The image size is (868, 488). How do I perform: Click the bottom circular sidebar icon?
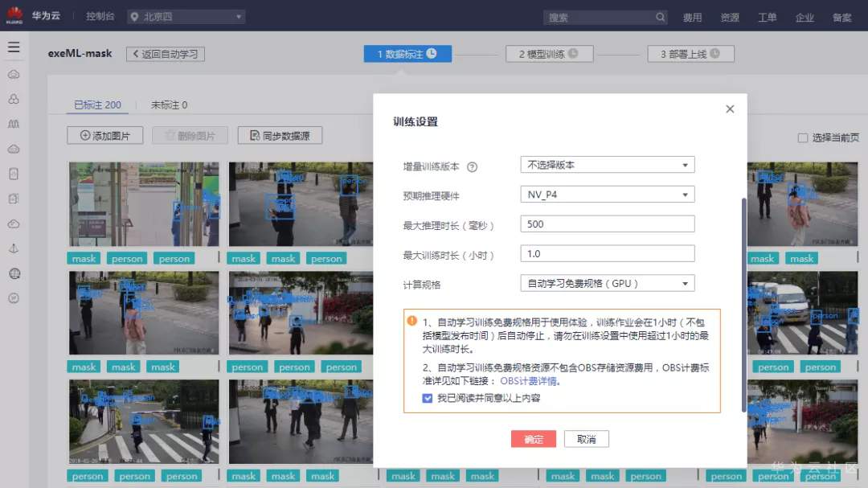pos(14,298)
